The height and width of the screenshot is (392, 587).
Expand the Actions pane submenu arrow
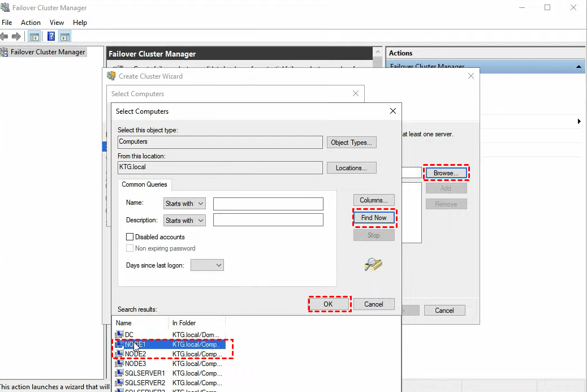[x=579, y=121]
